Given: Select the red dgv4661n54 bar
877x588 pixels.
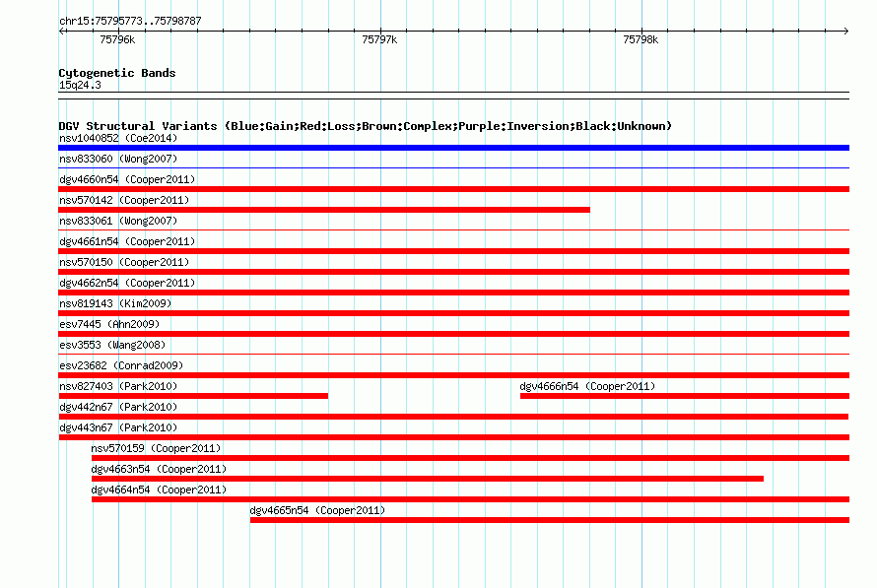Looking at the screenshot, I should point(453,251).
